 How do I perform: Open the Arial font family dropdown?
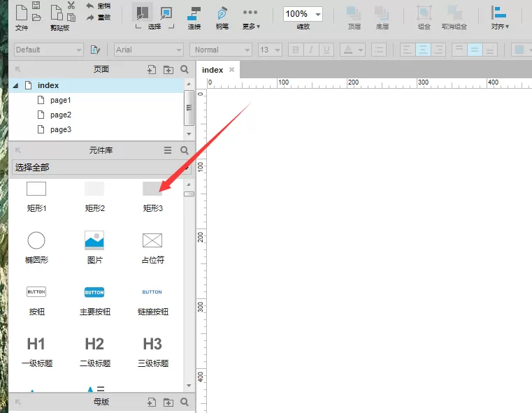click(x=149, y=50)
